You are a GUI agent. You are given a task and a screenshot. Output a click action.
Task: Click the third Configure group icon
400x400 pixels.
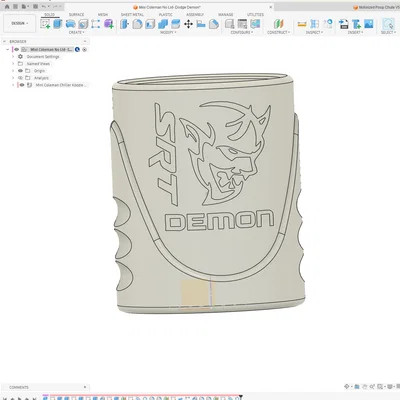(x=255, y=24)
